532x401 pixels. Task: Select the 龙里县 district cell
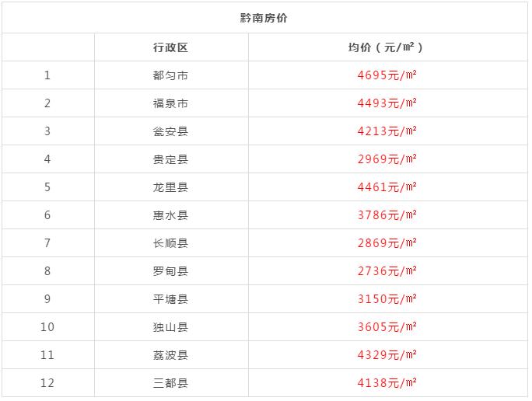pyautogui.click(x=170, y=187)
